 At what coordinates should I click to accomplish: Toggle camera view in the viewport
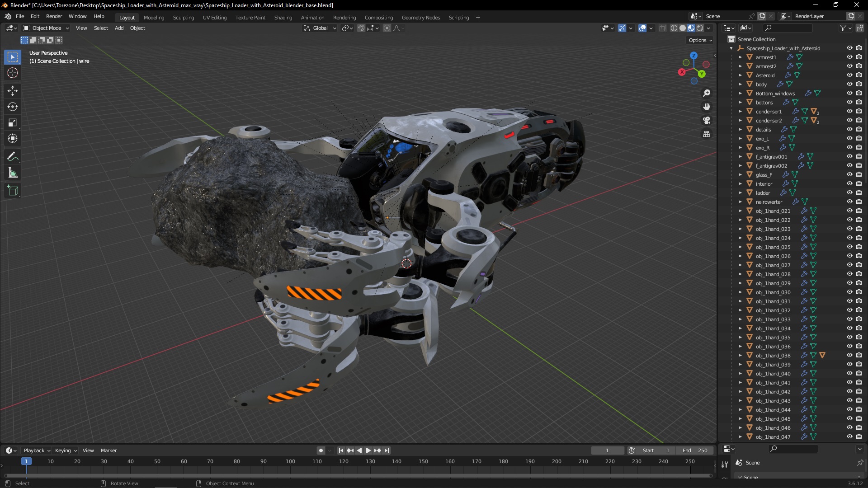click(x=707, y=120)
